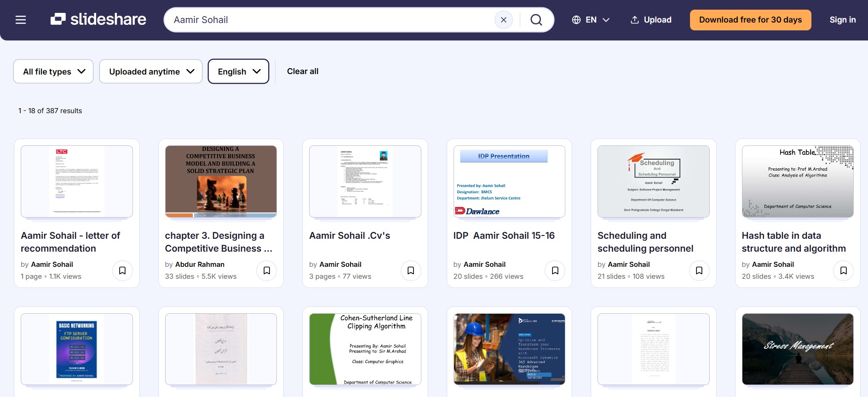This screenshot has height=397, width=868.
Task: Click Upload in the header
Action: pyautogui.click(x=650, y=20)
